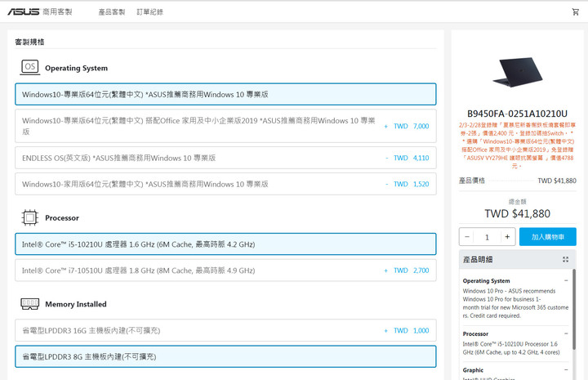Click the - TWD 1,520 price label
The width and height of the screenshot is (588, 380).
(x=407, y=184)
